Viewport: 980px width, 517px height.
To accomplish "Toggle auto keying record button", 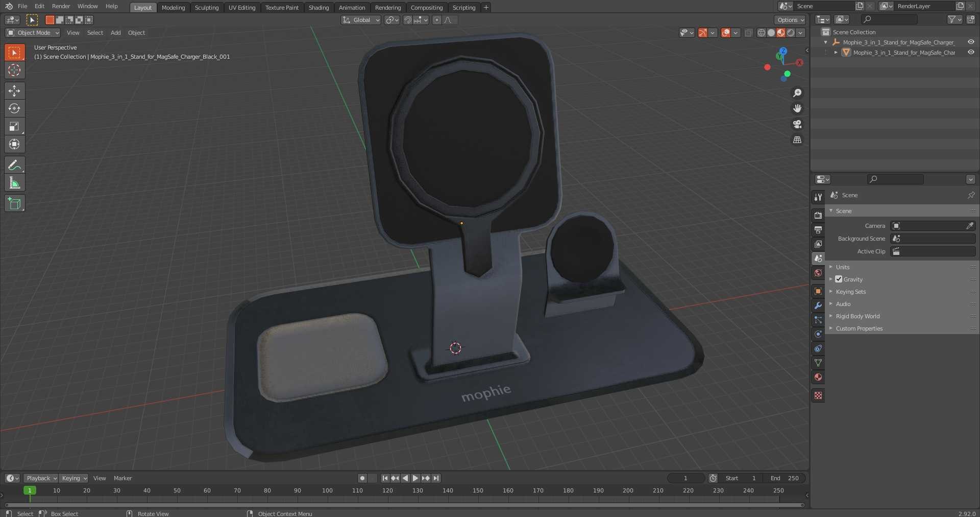I will [362, 478].
